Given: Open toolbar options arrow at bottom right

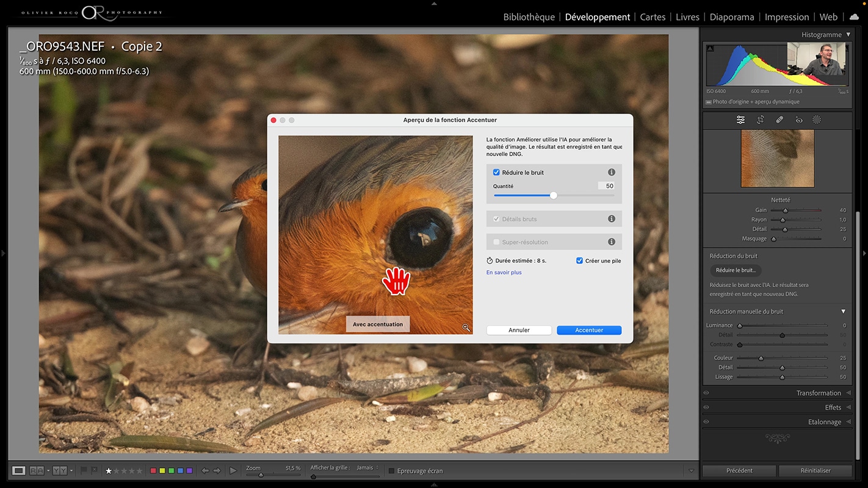Looking at the screenshot, I should click(x=691, y=471).
